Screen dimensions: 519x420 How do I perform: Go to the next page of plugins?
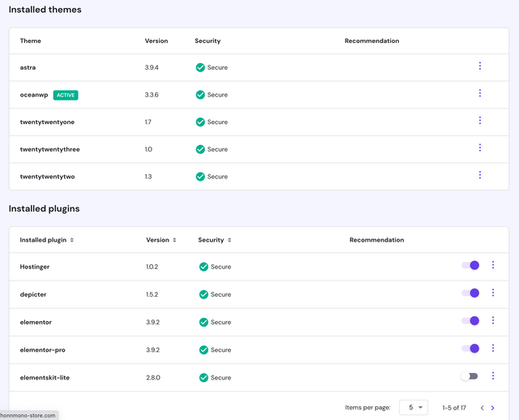(x=492, y=408)
